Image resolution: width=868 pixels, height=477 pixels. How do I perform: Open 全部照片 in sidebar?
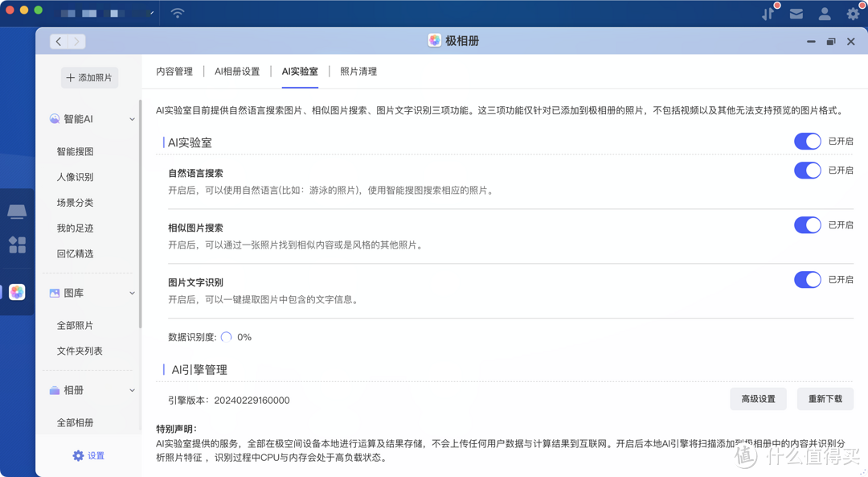(76, 325)
